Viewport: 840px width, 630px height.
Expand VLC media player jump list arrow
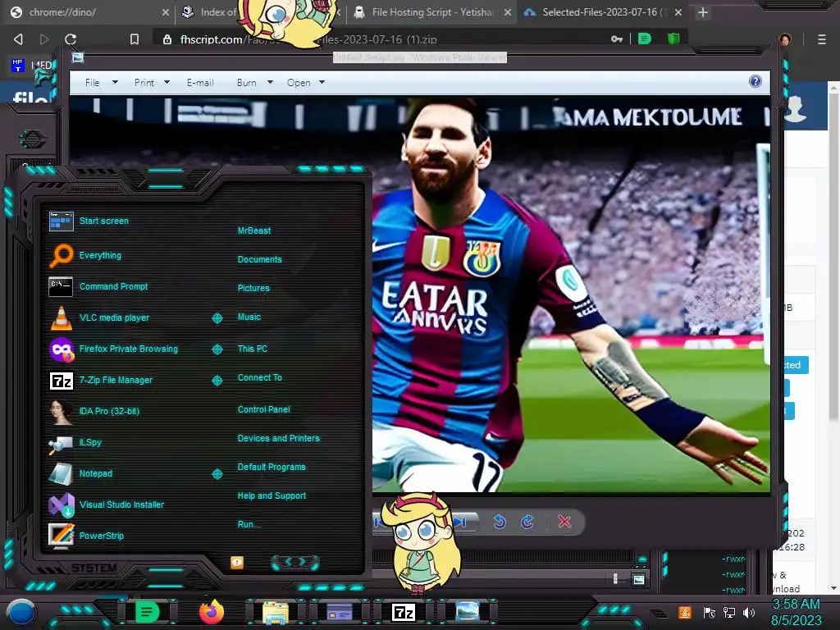pos(217,318)
